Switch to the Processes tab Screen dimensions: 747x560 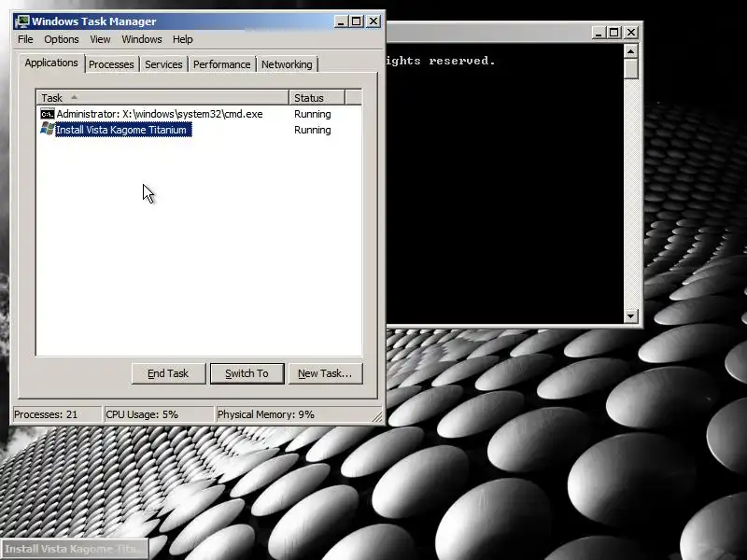click(111, 64)
